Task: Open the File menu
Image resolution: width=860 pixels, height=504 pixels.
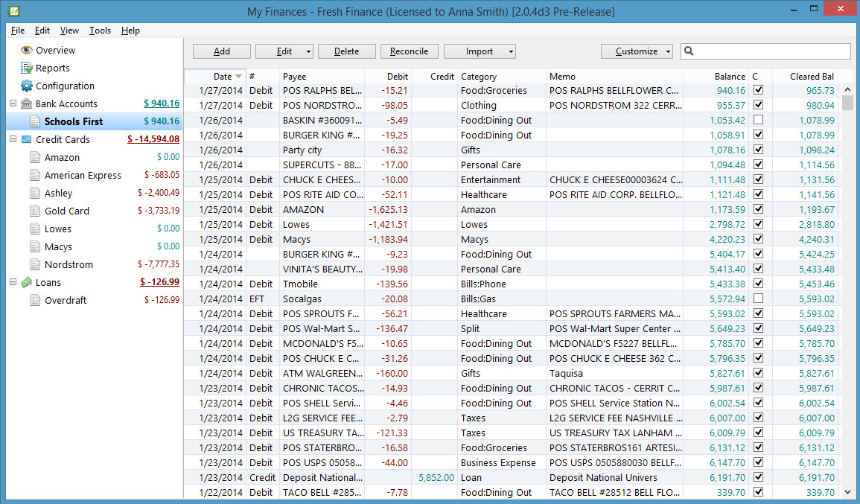Action: point(18,31)
